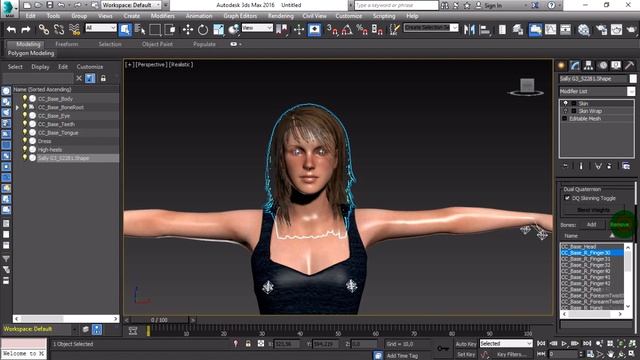Click the Pin Stack icon
The height and width of the screenshot is (360, 640).
tap(565, 166)
